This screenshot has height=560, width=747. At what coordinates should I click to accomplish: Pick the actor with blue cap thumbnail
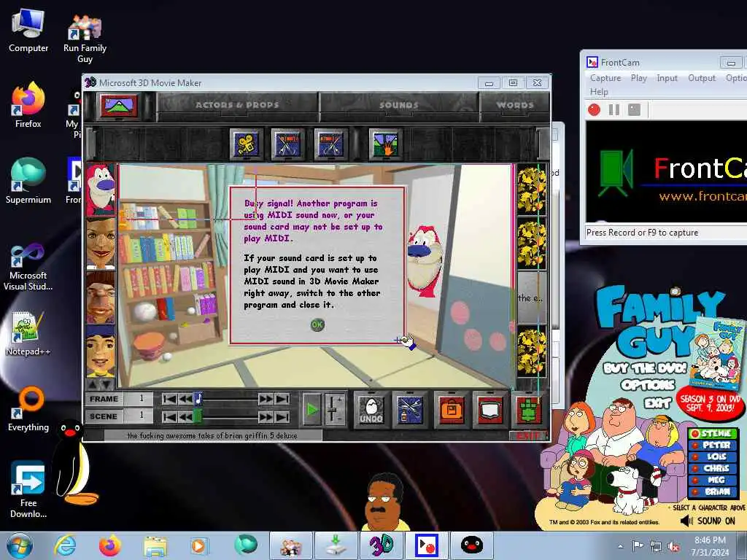click(x=101, y=351)
